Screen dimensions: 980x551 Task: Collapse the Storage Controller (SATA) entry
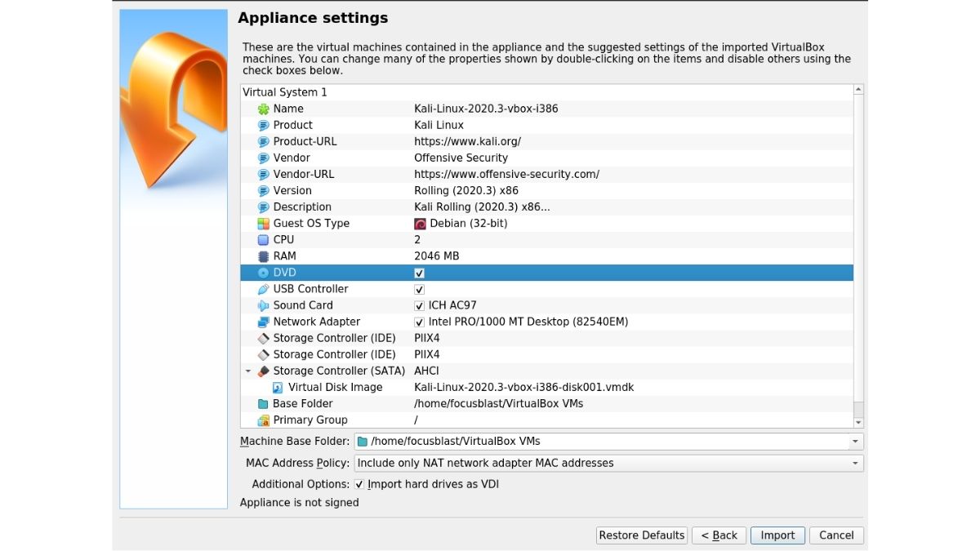(x=249, y=370)
